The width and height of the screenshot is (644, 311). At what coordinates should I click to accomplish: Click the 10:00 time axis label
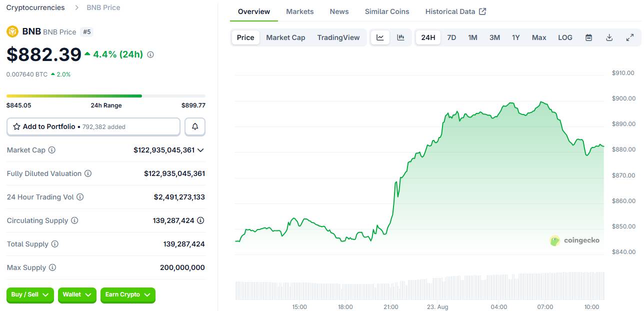coord(591,307)
